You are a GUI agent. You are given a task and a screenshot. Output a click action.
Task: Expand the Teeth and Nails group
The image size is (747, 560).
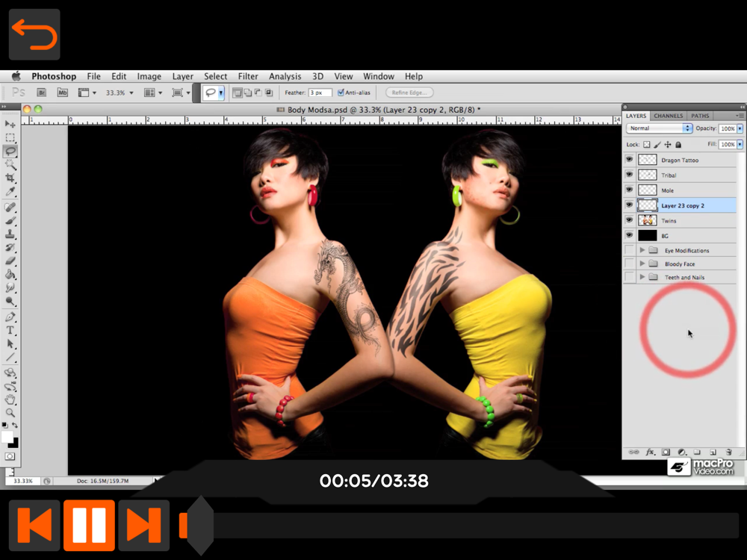point(642,277)
